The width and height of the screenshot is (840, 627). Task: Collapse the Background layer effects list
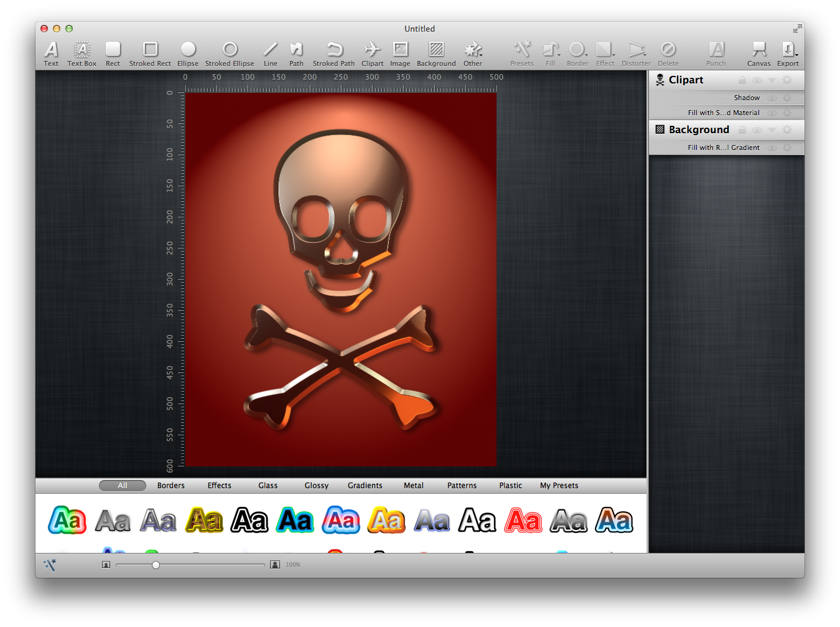[x=772, y=130]
